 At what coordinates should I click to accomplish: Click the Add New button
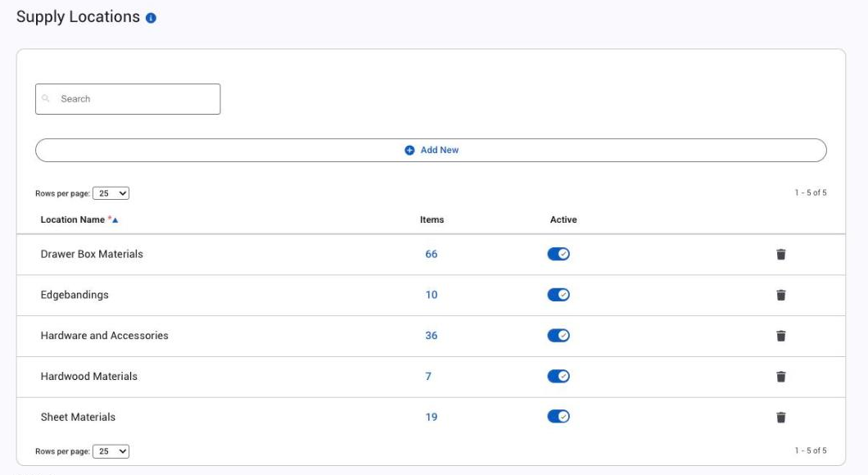click(x=431, y=150)
